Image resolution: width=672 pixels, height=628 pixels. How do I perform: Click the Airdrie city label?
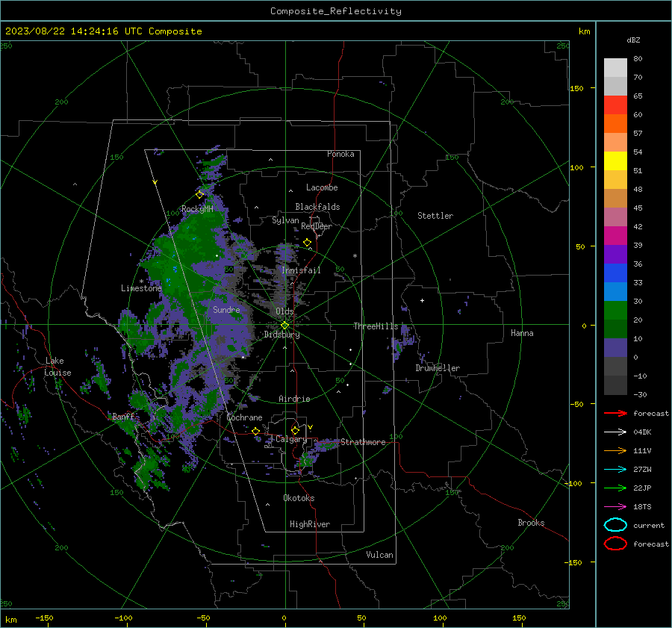[x=294, y=399]
